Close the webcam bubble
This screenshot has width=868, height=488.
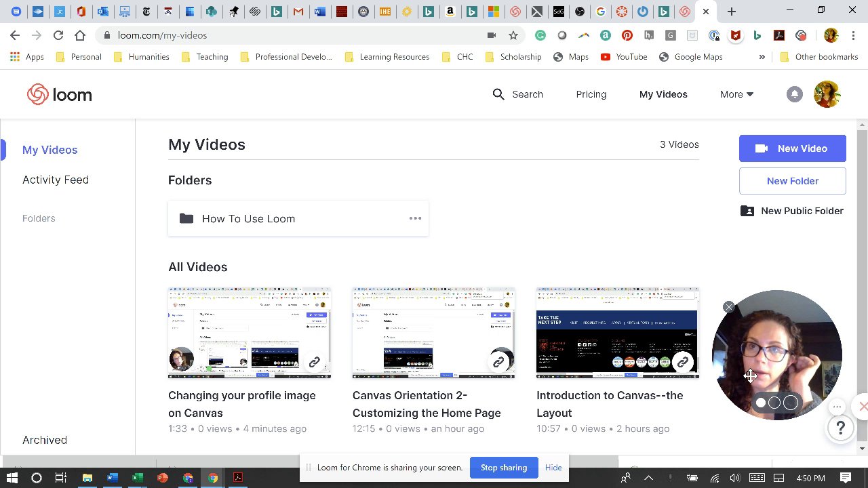coord(728,308)
